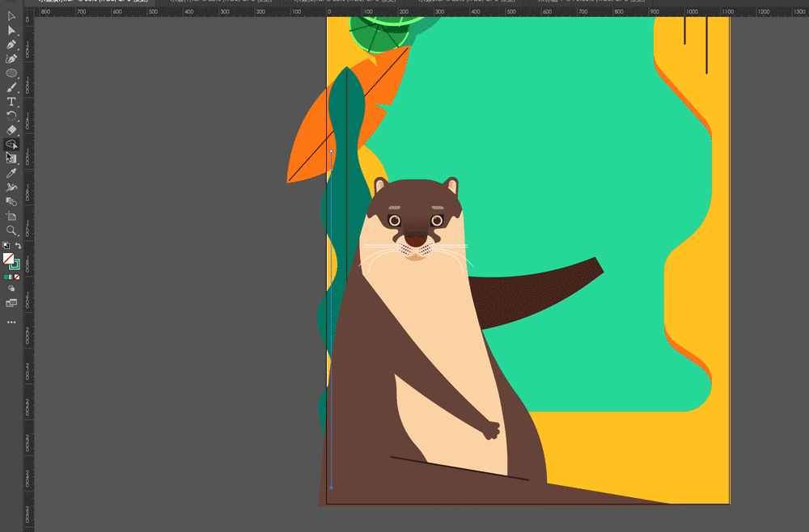Choose the Rotate tool
This screenshot has width=809, height=532.
pyautogui.click(x=11, y=116)
